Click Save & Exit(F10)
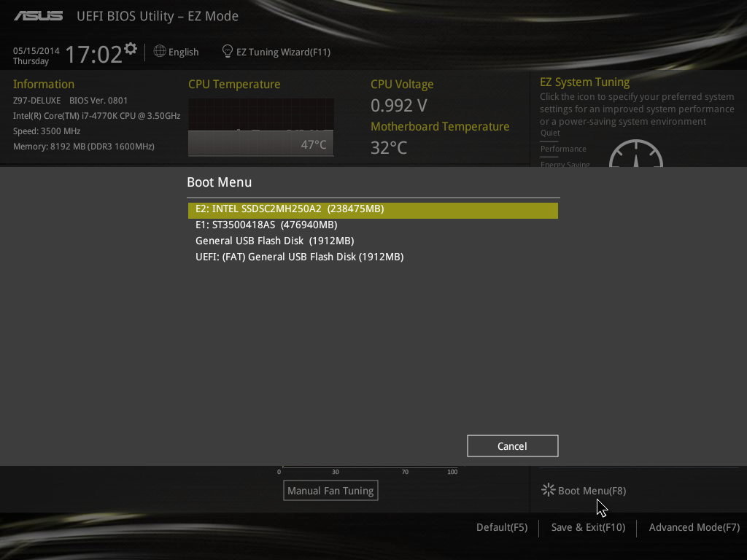 coord(589,528)
